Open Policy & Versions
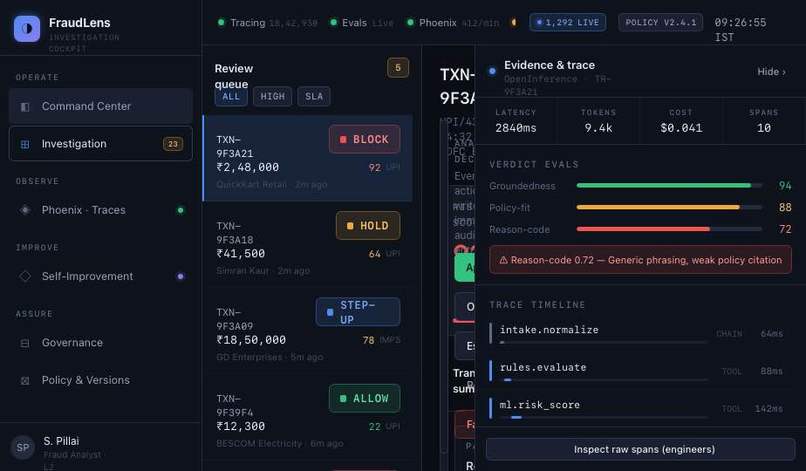806x471 pixels. [x=101, y=381]
